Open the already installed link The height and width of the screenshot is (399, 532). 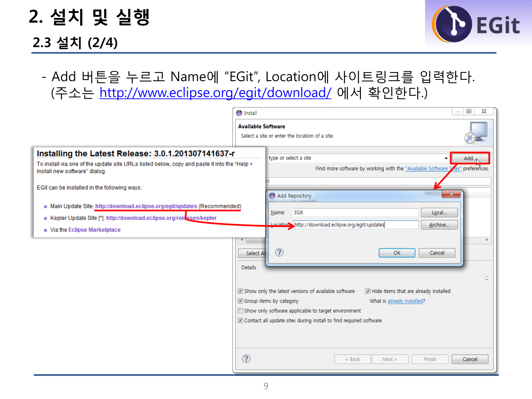point(405,301)
